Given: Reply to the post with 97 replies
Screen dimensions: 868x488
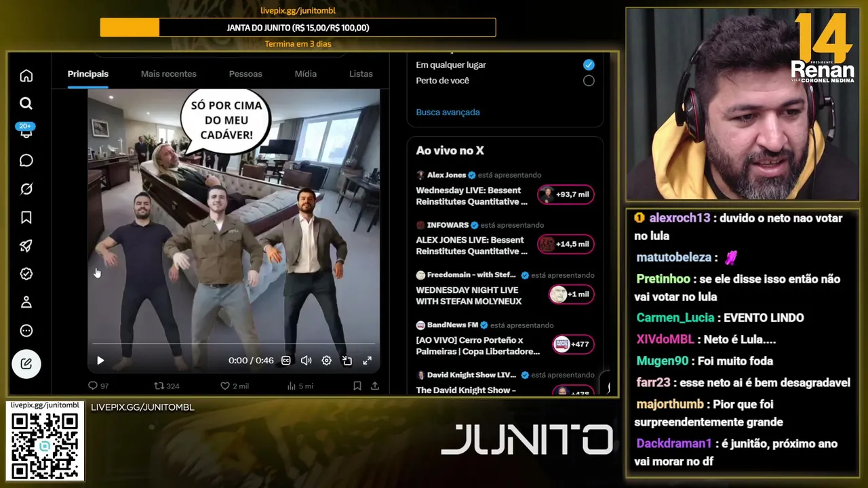Looking at the screenshot, I should tap(98, 386).
